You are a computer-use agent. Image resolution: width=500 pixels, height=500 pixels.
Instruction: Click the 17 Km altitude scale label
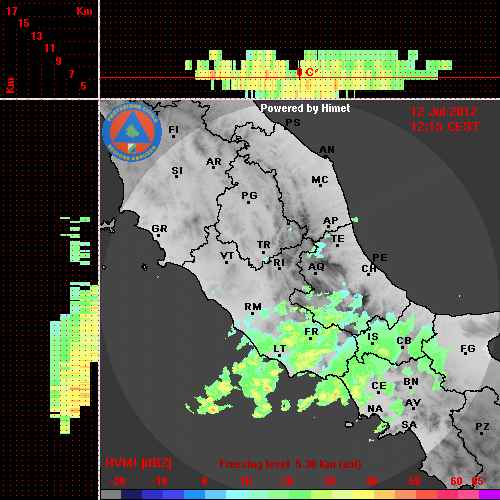click(x=12, y=11)
